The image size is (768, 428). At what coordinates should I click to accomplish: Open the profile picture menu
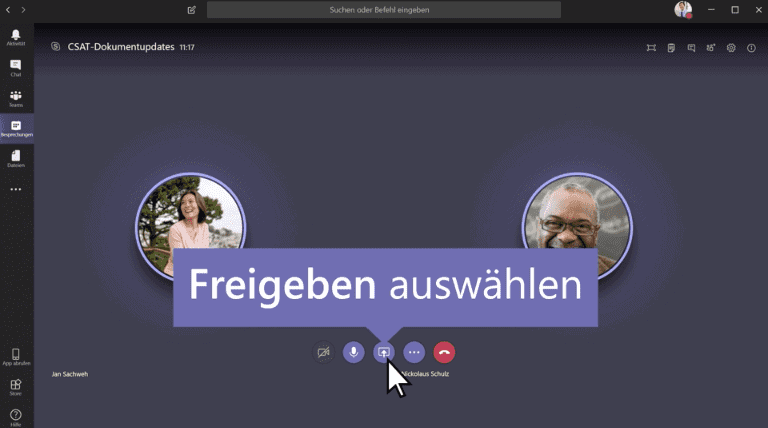pyautogui.click(x=683, y=10)
